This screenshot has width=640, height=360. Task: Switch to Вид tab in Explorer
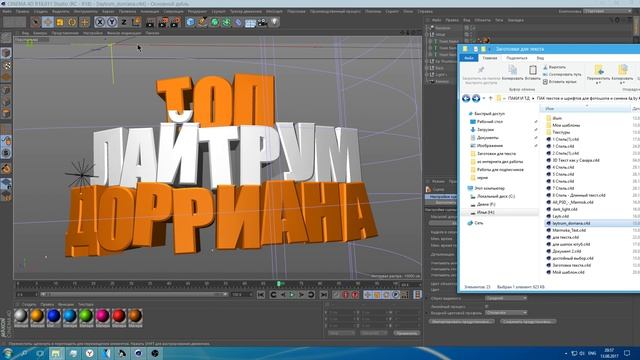coord(540,58)
